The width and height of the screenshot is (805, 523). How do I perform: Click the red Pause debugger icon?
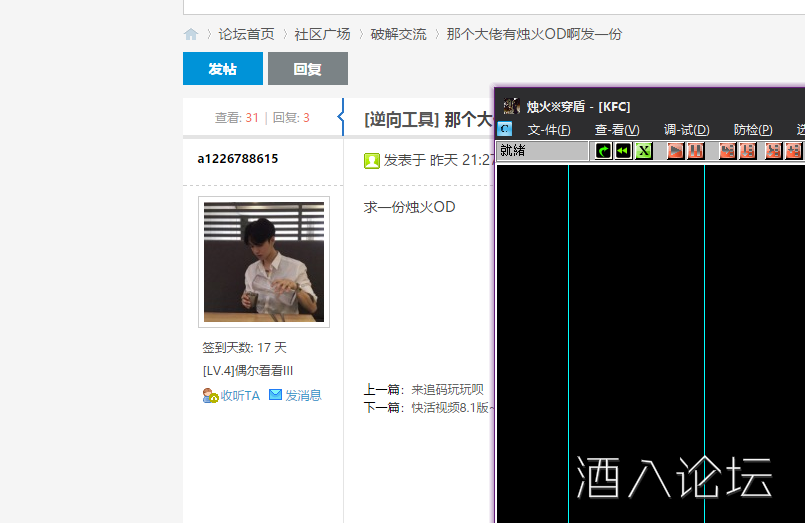696,151
